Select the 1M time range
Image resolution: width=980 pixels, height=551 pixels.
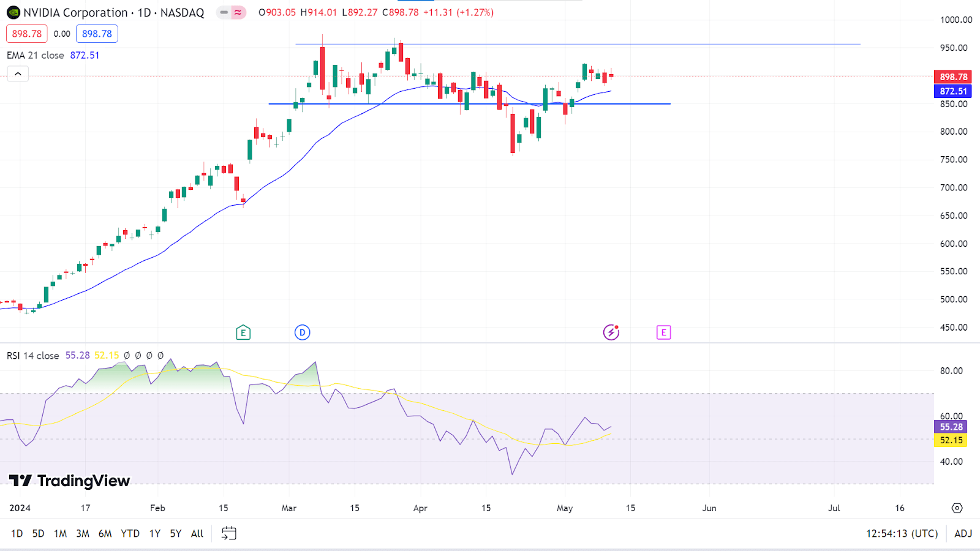[60, 533]
